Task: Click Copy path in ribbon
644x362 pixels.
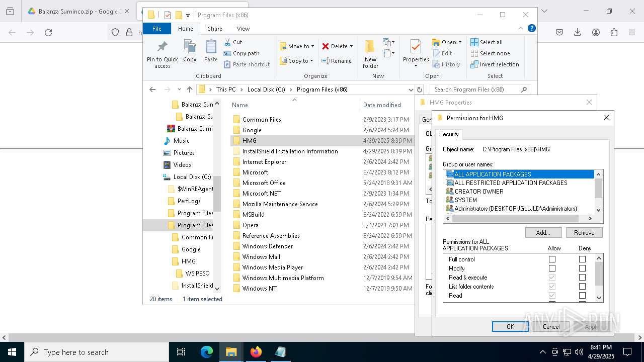Action: click(242, 53)
